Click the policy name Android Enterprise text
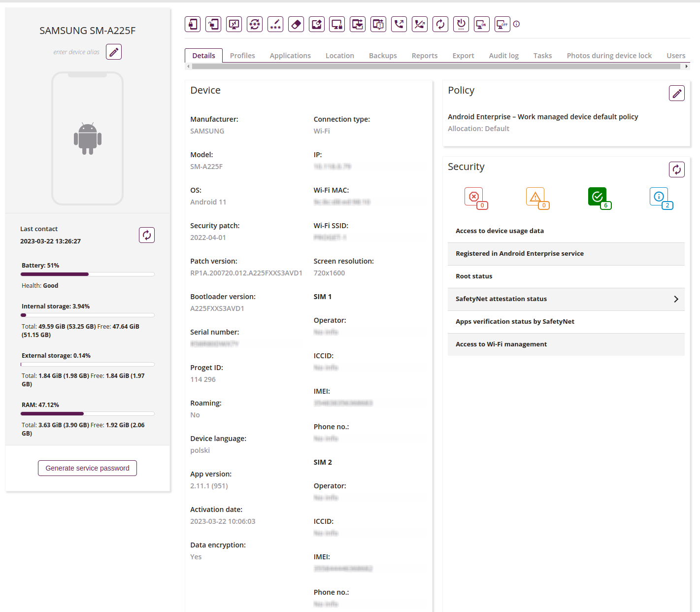Viewport: 700px width, 612px height. point(543,117)
